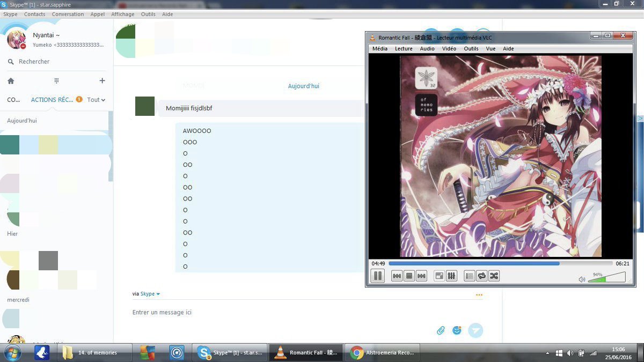This screenshot has width=644, height=362.
Task: Click the network signal tray icon
Action: [593, 353]
